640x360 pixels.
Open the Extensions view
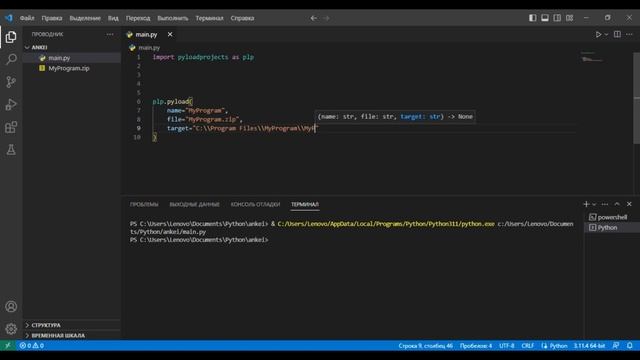11,127
